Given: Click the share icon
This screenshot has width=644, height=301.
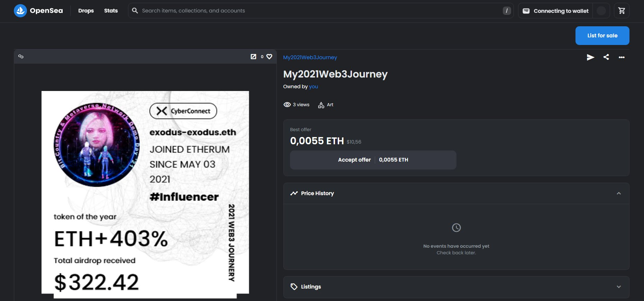Looking at the screenshot, I should 606,57.
